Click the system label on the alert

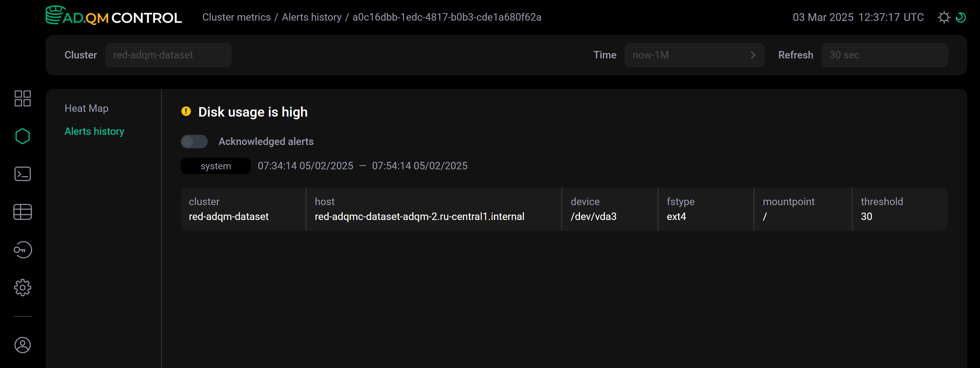pyautogui.click(x=215, y=166)
